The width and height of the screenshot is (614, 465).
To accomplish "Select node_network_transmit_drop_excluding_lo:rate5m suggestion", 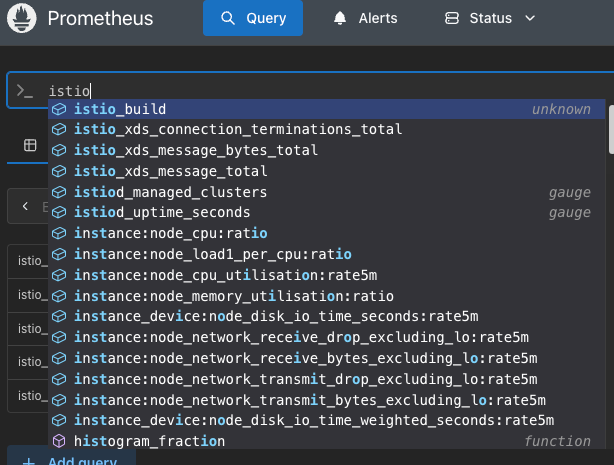I will [327, 379].
